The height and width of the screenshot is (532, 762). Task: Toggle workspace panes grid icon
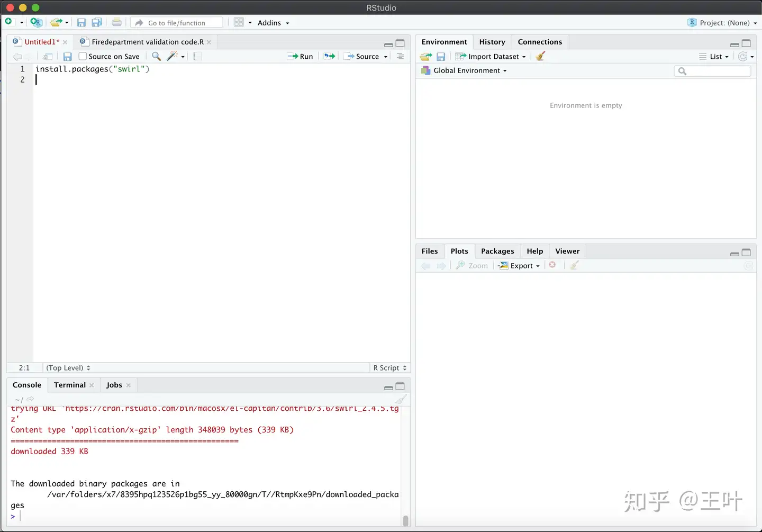(239, 22)
